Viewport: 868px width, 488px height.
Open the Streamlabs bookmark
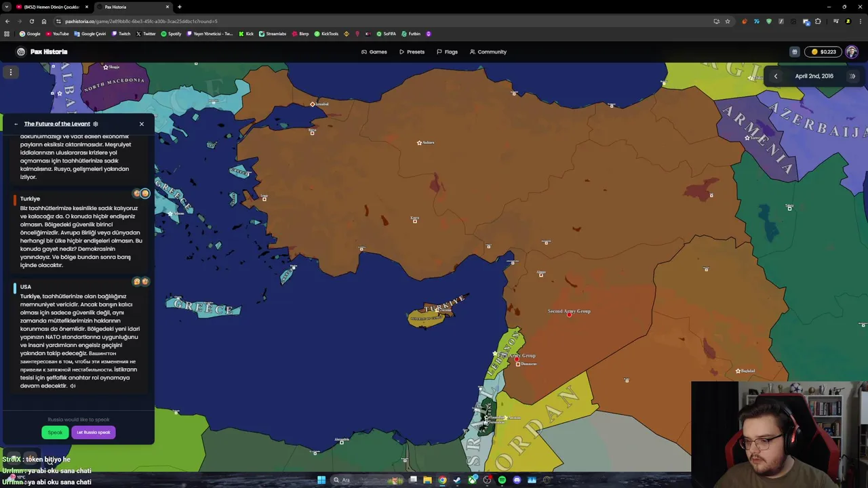(272, 33)
